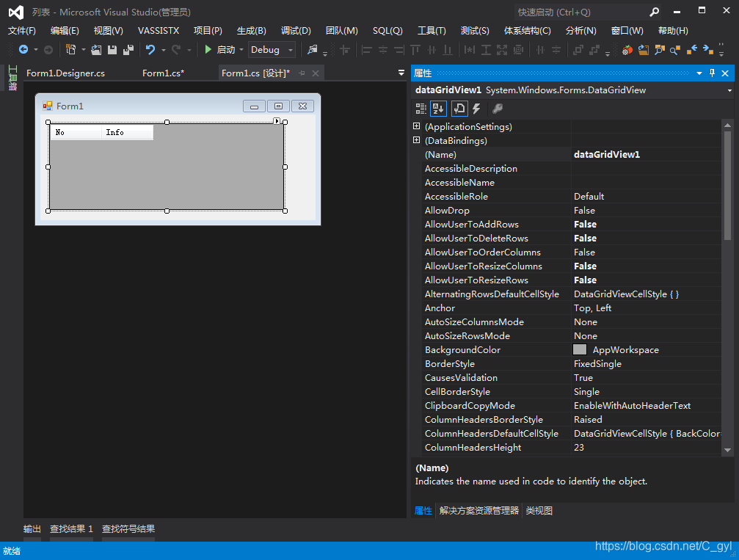739x560 pixels.
Task: Close the Form1.cs [设计] tab
Action: (316, 73)
